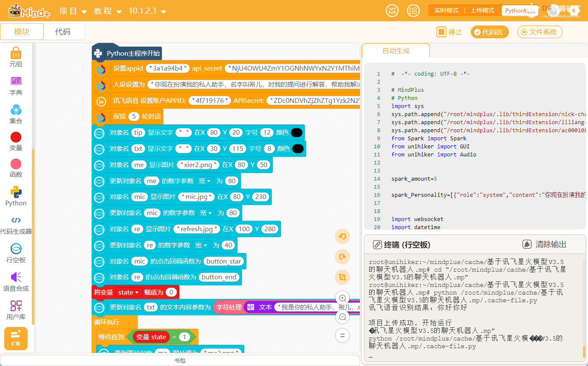Click the image name field "refresh.jpg"
Image resolution: width=588 pixels, height=366 pixels.
(x=197, y=229)
